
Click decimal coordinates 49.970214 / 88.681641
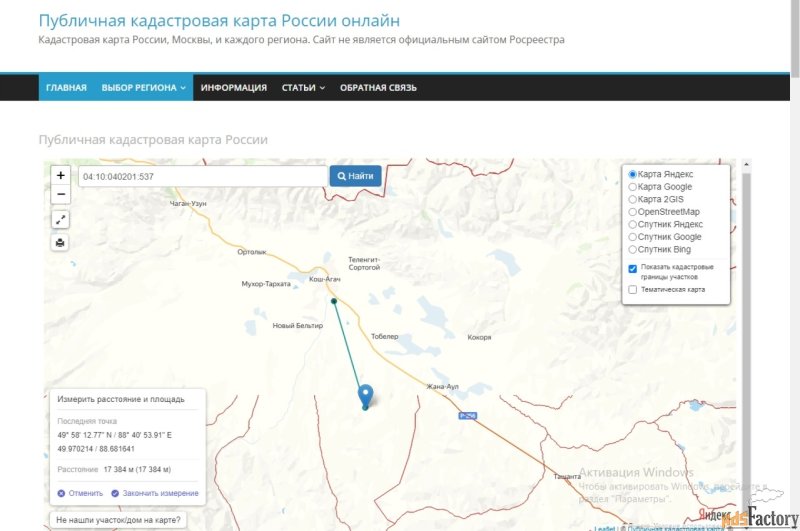coord(96,449)
